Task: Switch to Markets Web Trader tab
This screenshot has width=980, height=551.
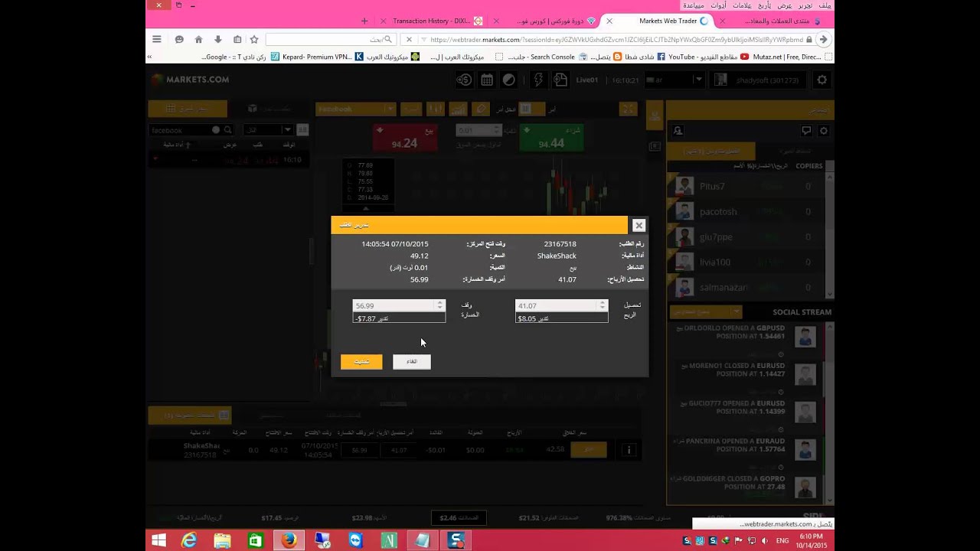Action: (x=666, y=21)
